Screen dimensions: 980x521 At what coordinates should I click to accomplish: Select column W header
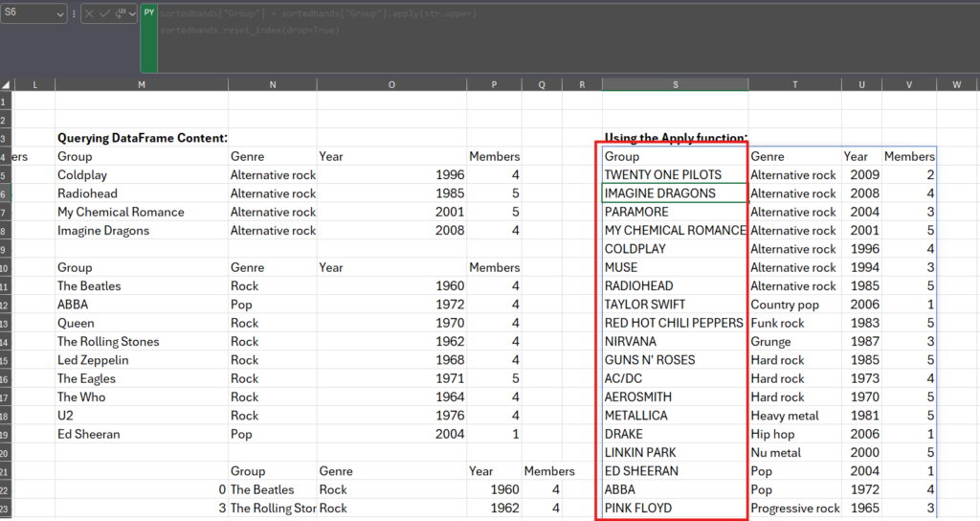click(957, 84)
